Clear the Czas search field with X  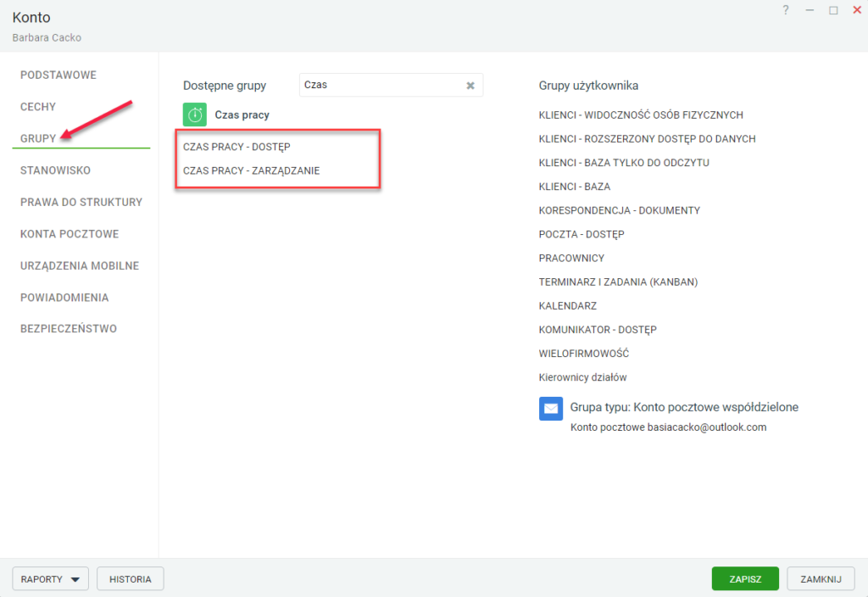pos(470,86)
